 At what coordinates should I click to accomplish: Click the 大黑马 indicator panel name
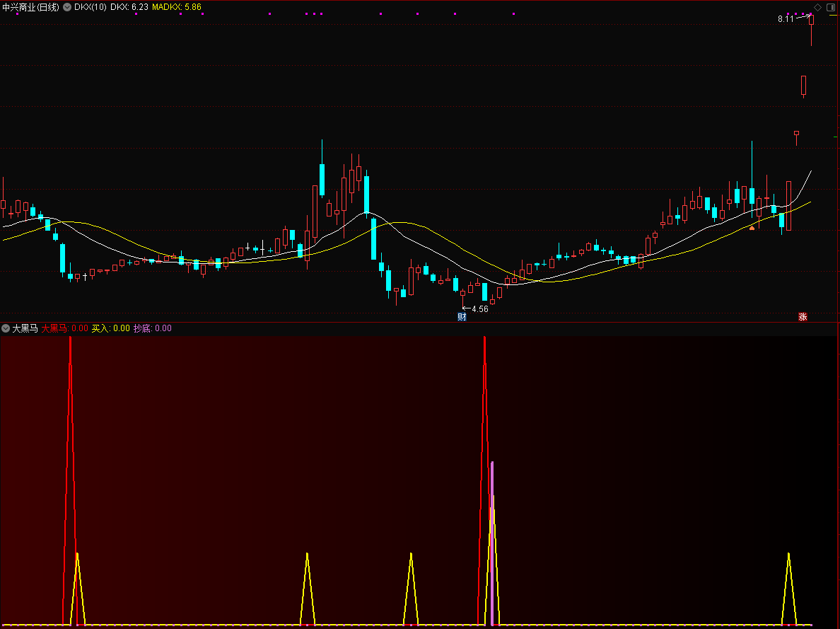25,328
